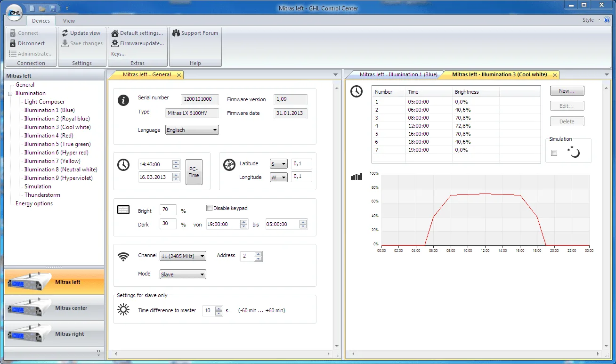Open the Latitude hemisphere dropdown S

(278, 164)
